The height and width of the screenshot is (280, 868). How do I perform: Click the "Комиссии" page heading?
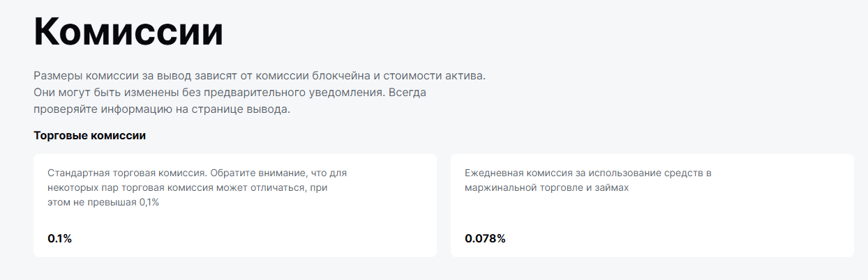(x=128, y=31)
